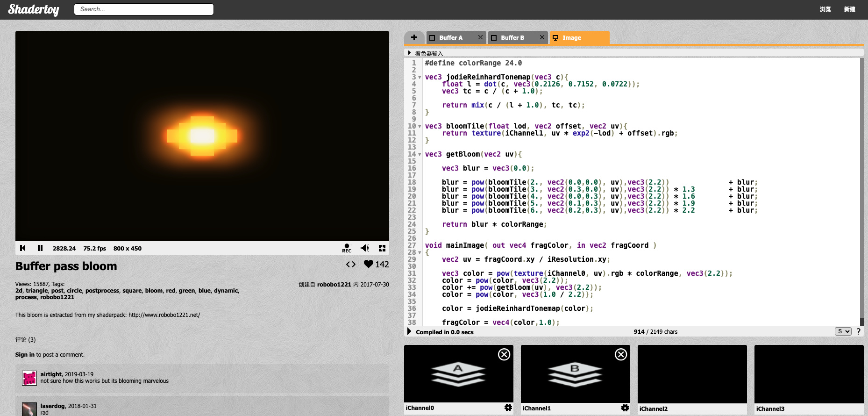Click the Search input field
Viewport: 868px width, 416px height.
[x=144, y=9]
